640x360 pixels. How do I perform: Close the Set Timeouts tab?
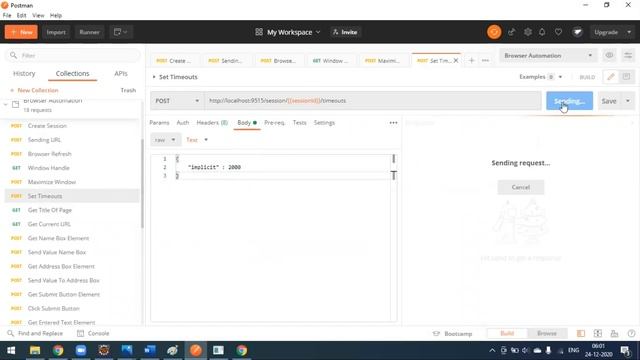456,60
